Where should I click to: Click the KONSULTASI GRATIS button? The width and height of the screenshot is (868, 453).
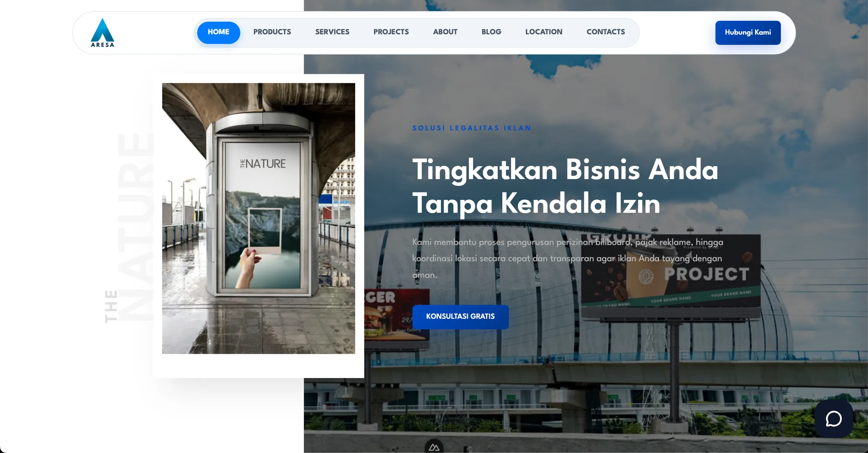[460, 317]
